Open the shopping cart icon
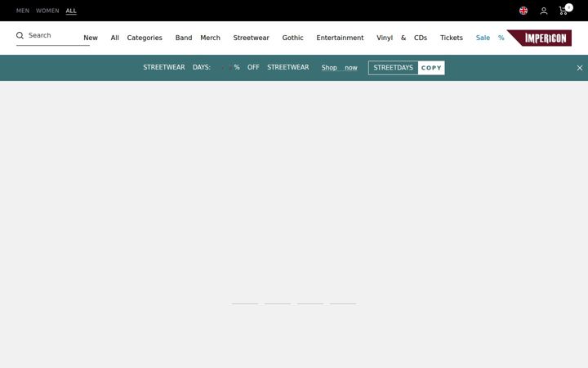 (x=563, y=11)
